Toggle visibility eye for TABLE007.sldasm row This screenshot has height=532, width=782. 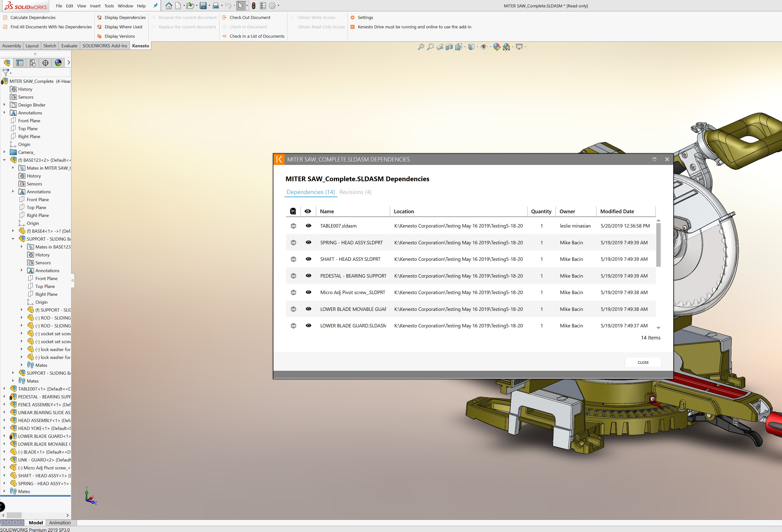[x=308, y=226]
